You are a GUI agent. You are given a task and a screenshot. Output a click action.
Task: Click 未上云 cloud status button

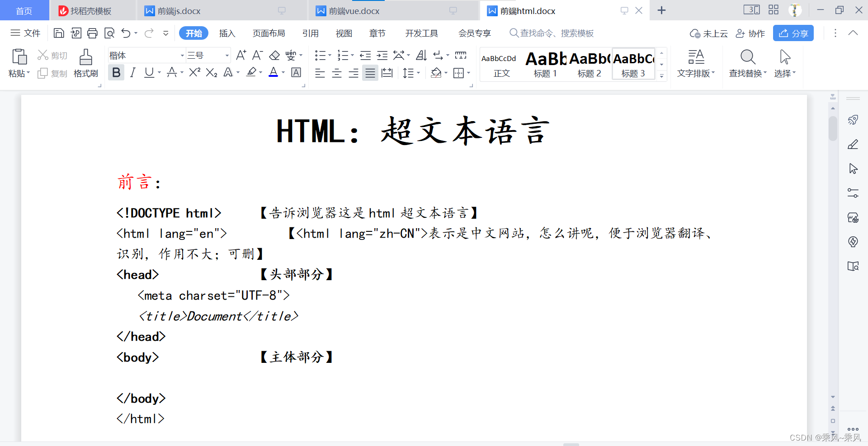709,33
